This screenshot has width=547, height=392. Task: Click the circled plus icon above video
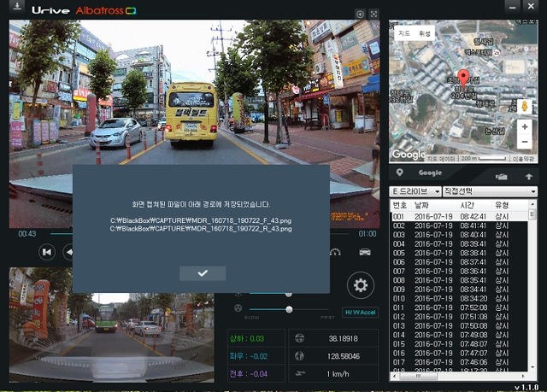tap(360, 14)
